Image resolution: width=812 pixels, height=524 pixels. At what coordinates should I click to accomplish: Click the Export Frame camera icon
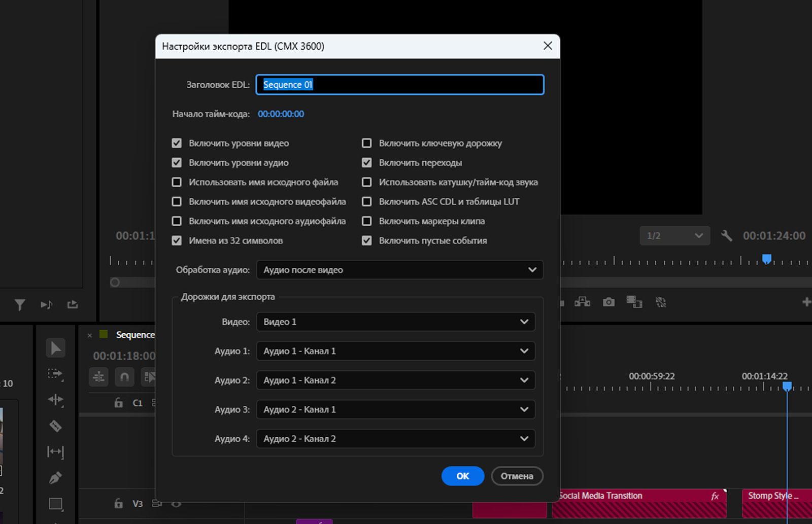coord(608,302)
